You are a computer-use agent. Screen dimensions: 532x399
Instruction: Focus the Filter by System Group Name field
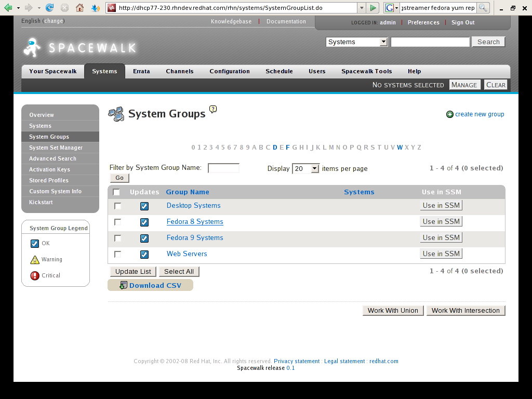223,168
